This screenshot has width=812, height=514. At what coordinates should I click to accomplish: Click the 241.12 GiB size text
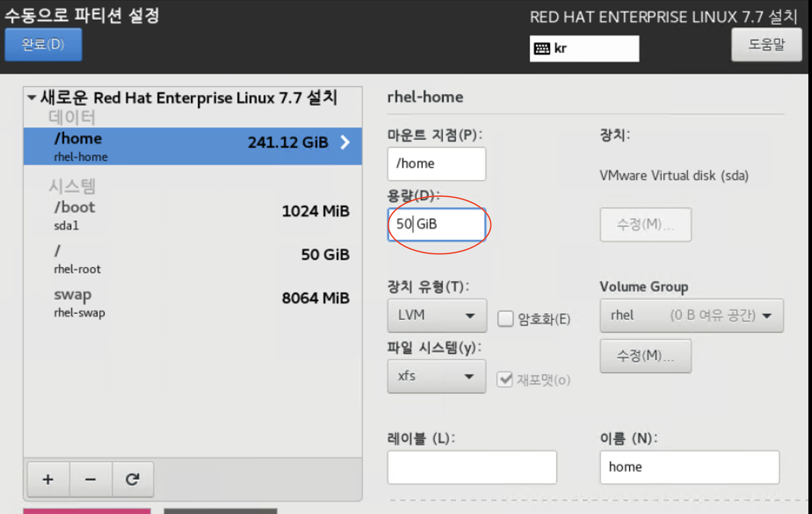coord(288,142)
